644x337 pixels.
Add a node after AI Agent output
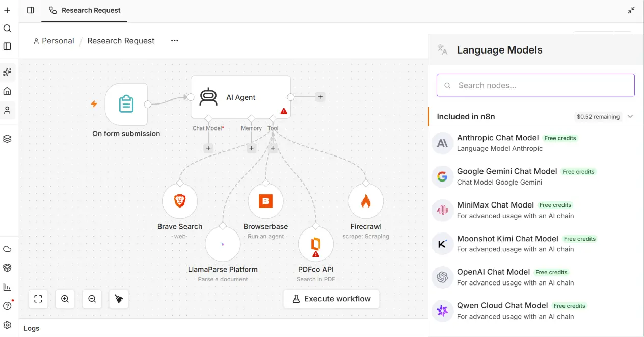tap(320, 97)
